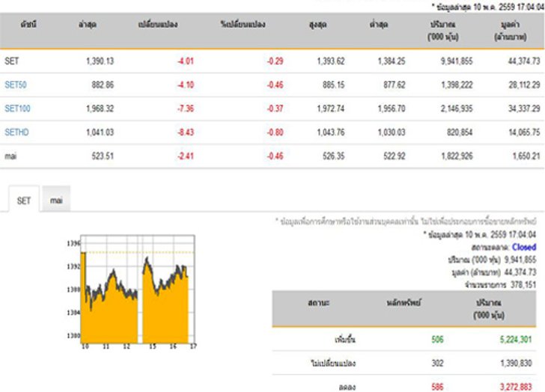The image size is (545, 392).
Task: Click the SET intraday chart
Action: pos(132,293)
